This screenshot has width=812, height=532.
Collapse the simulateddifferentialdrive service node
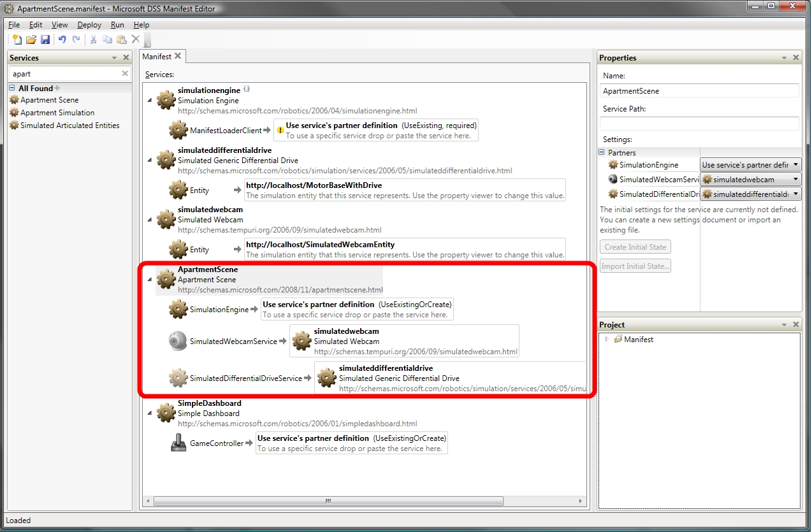[x=150, y=161]
